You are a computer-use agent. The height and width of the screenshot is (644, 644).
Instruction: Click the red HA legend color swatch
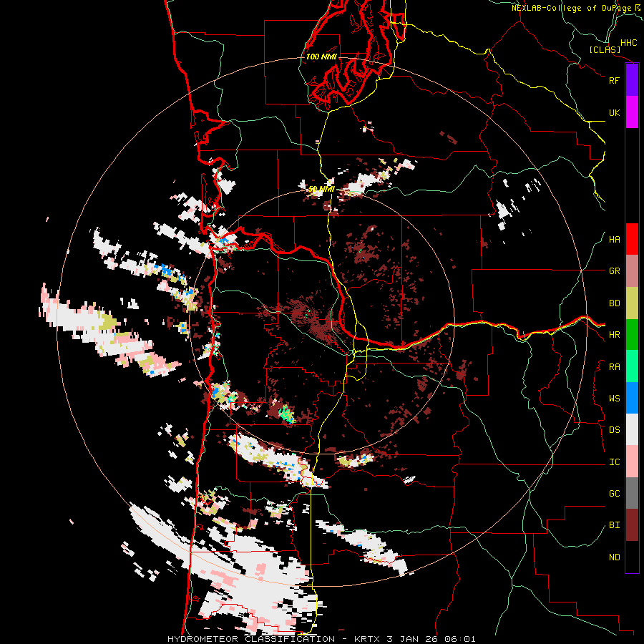tap(632, 239)
